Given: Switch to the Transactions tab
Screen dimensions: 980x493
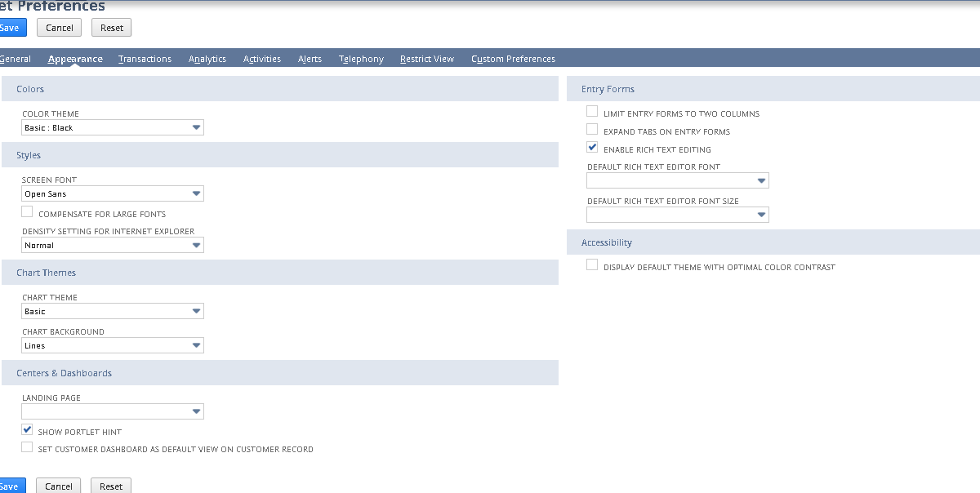Looking at the screenshot, I should (x=145, y=58).
